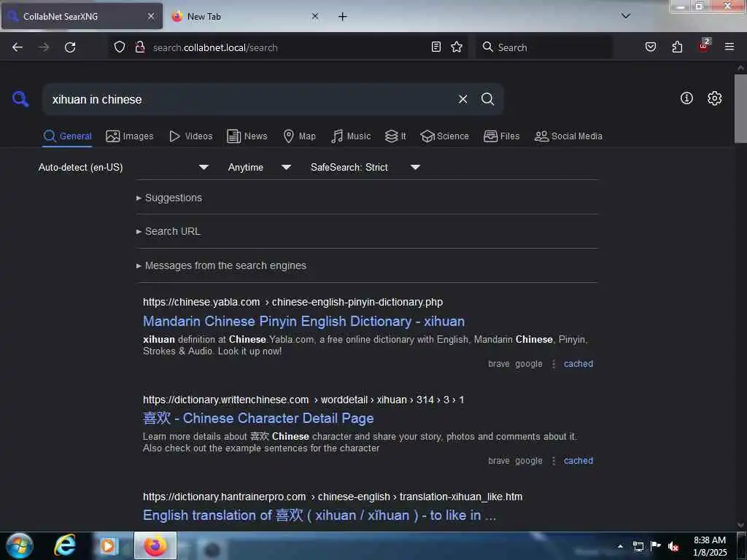Focus the Firefox Search box
747x560 pixels.
543,47
